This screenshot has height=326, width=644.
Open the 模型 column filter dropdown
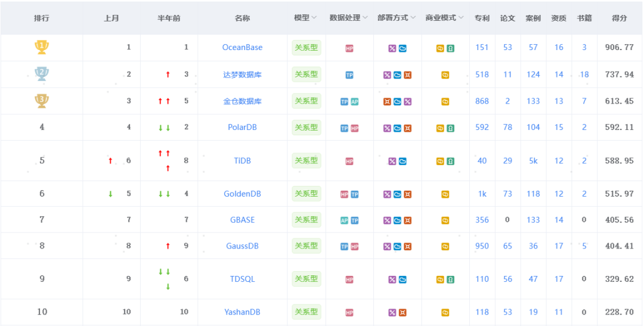point(314,18)
